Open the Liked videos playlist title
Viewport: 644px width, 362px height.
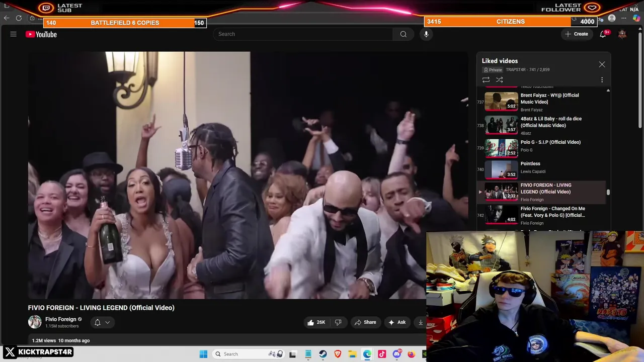(500, 61)
